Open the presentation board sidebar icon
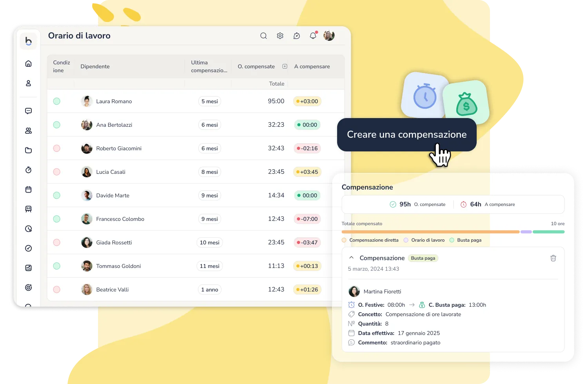The image size is (588, 384). point(28,209)
